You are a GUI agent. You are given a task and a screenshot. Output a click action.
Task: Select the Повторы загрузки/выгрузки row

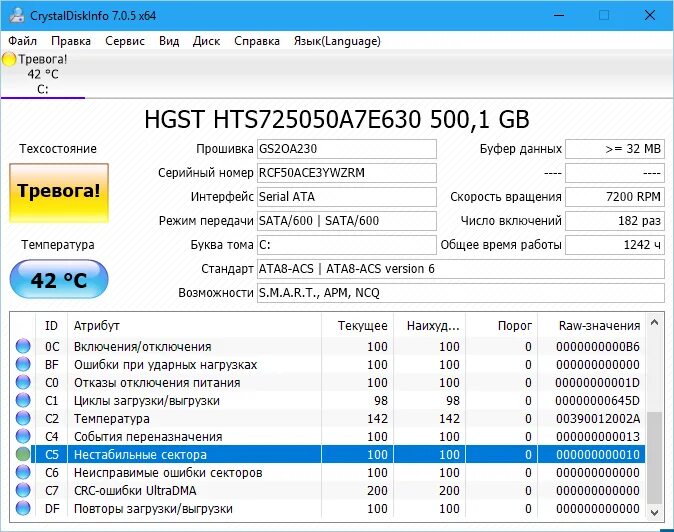[x=328, y=508]
